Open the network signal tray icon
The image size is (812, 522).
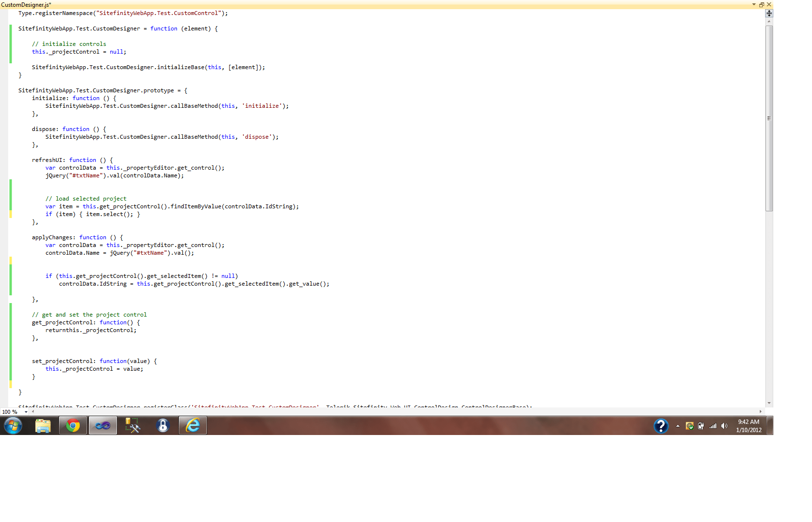pyautogui.click(x=713, y=426)
